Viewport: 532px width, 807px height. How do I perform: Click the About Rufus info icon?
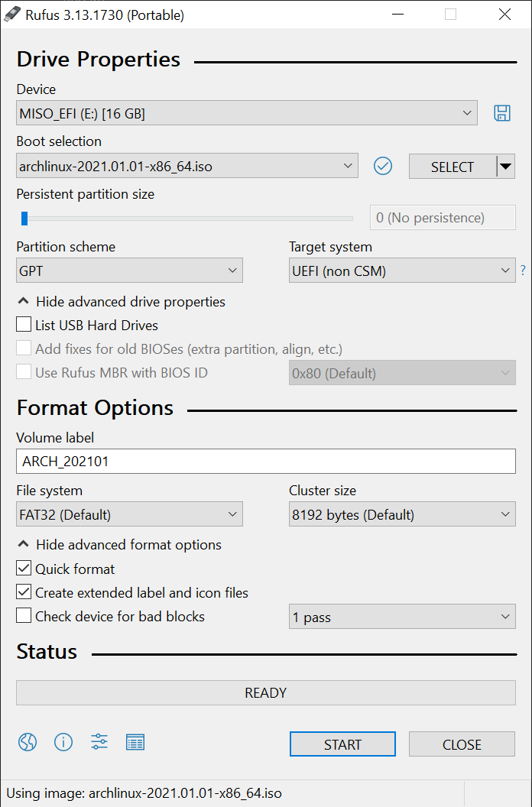[63, 742]
